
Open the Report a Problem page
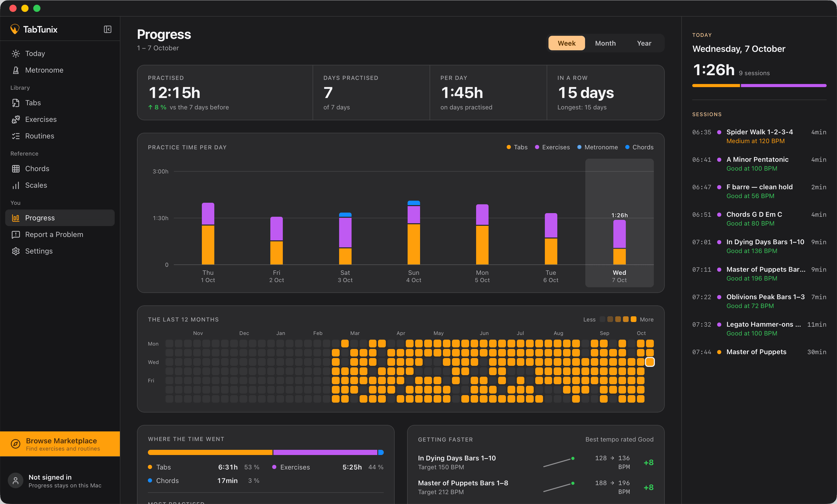(x=60, y=235)
